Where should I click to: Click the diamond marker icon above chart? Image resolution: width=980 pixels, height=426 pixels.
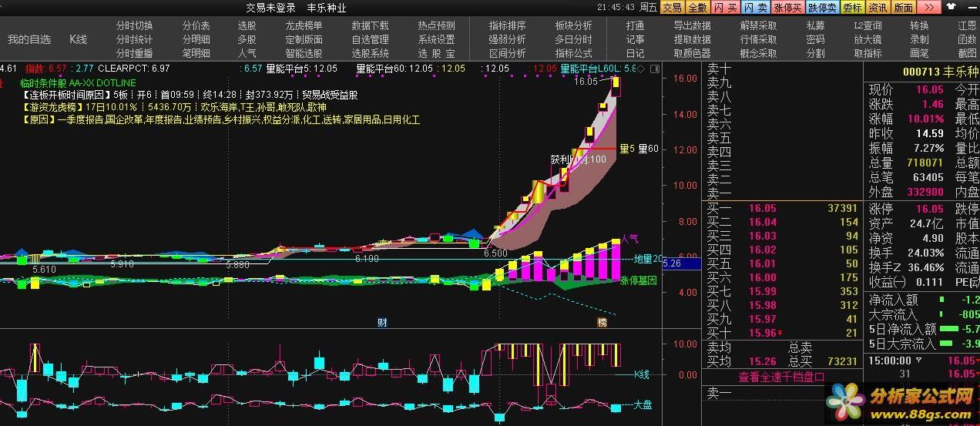640,68
